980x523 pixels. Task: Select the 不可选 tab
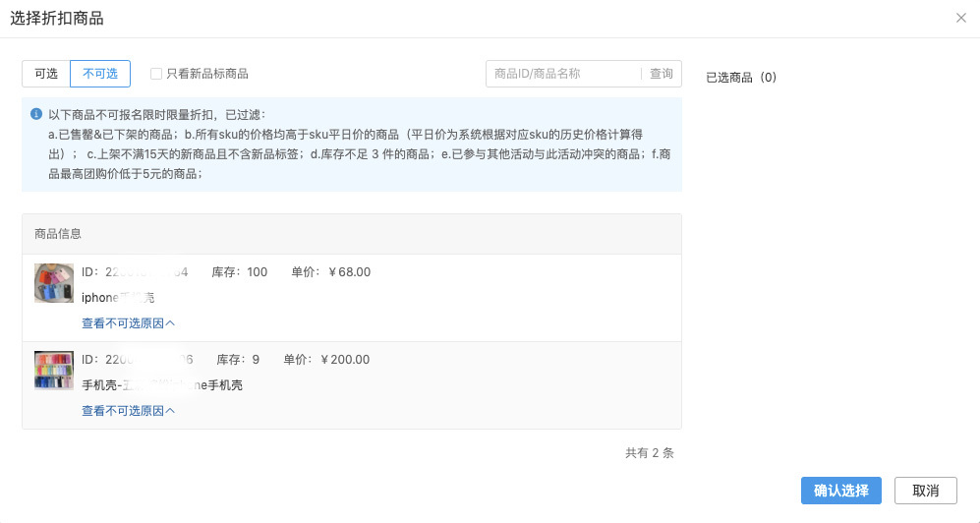(x=100, y=74)
